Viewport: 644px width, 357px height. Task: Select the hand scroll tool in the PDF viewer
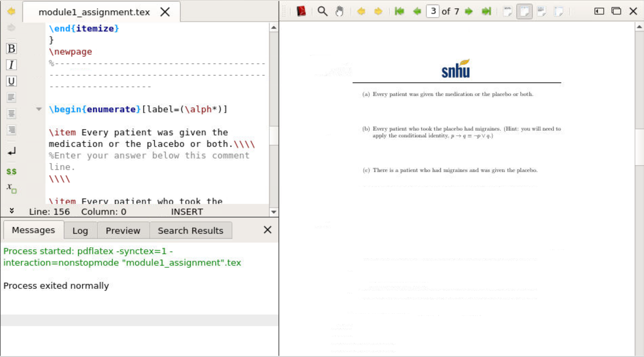point(339,11)
